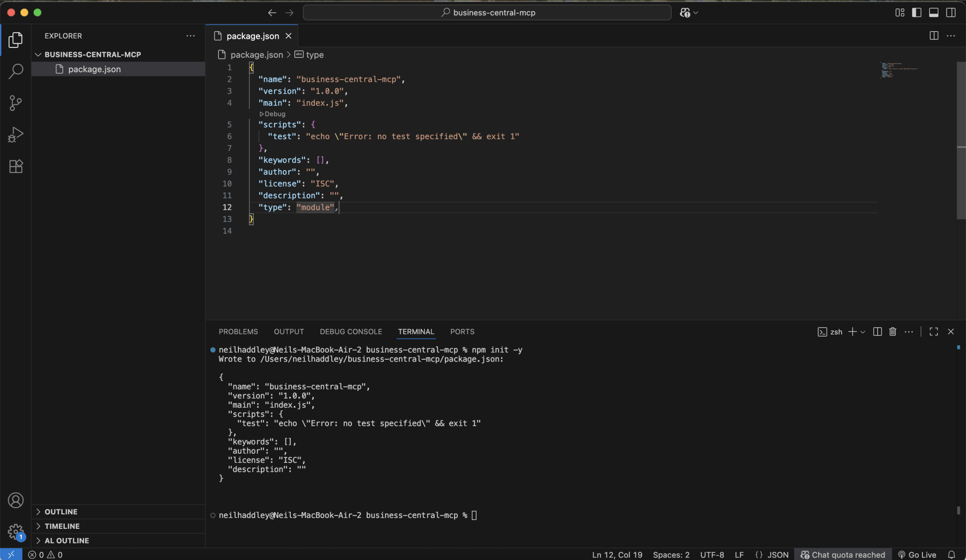Toggle the bottom panel visibility

934,12
